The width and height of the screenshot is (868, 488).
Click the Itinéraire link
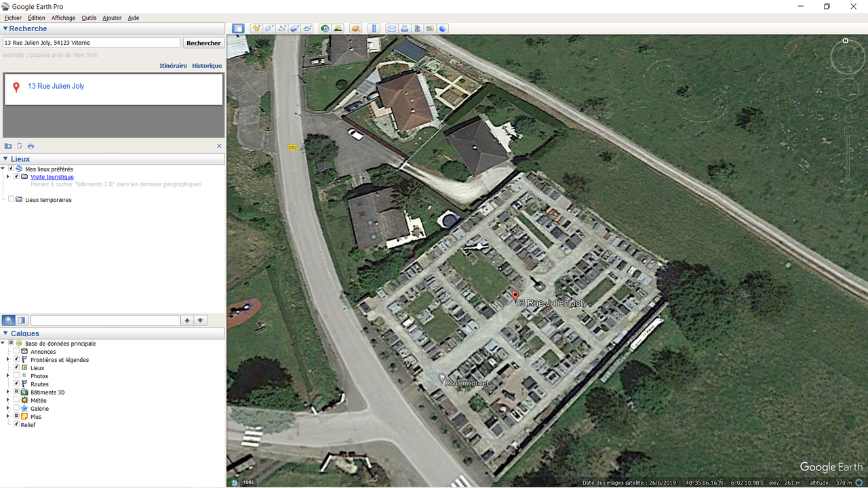click(173, 66)
